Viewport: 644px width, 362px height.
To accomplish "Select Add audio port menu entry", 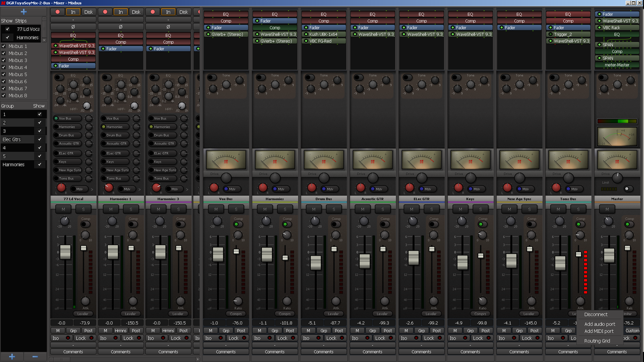I will pyautogui.click(x=599, y=324).
